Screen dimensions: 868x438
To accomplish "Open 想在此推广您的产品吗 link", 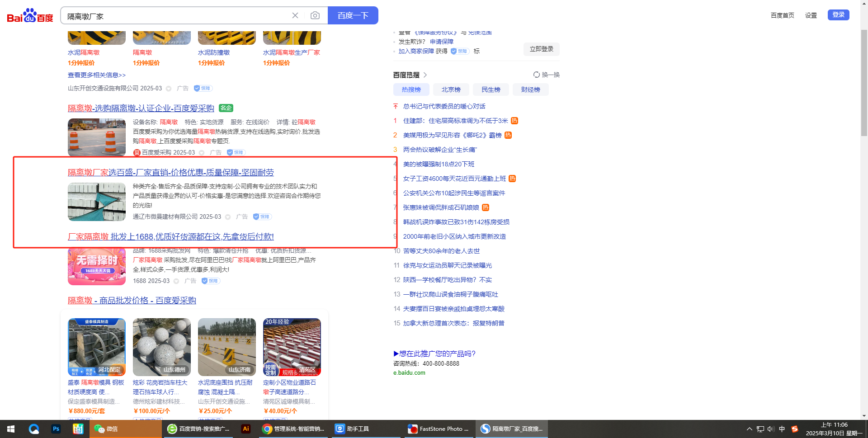I will 434,353.
